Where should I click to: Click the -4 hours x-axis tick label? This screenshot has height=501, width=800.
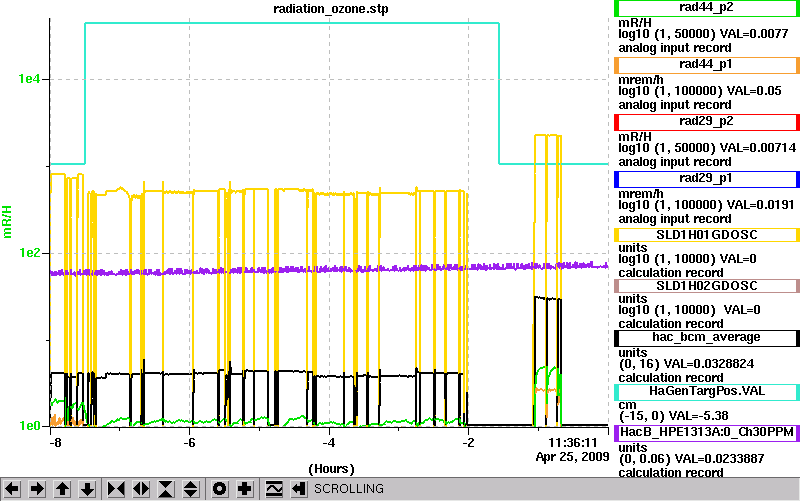click(x=329, y=443)
